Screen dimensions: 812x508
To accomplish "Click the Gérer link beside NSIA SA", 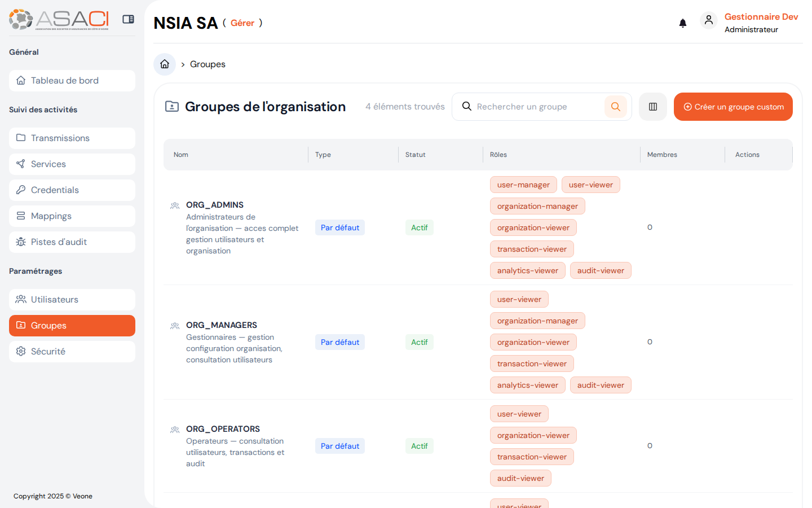I will pyautogui.click(x=242, y=23).
